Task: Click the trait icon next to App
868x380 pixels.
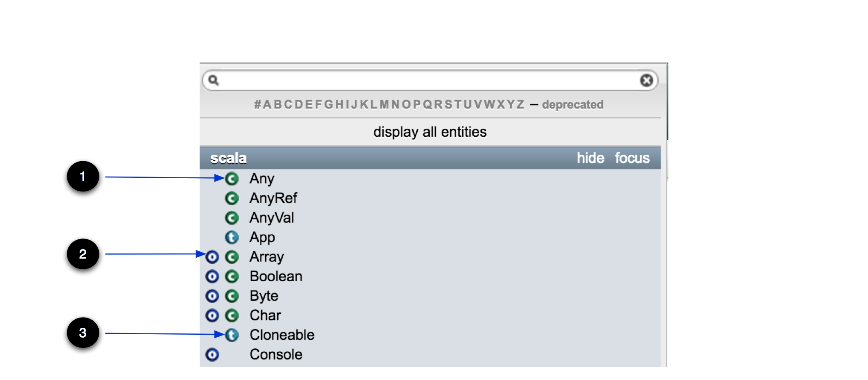Action: point(232,237)
